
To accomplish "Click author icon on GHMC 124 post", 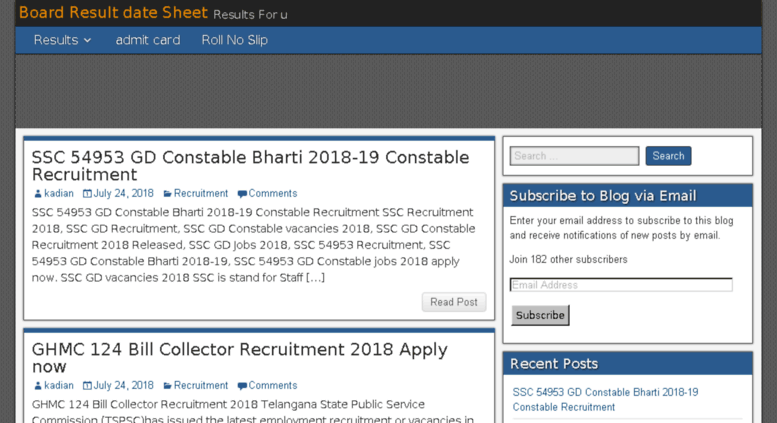I will point(38,386).
